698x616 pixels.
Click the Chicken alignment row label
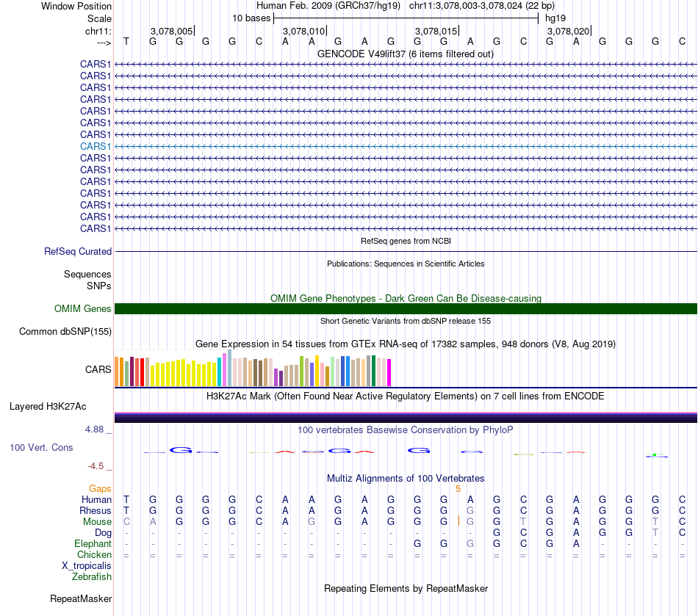(x=94, y=554)
